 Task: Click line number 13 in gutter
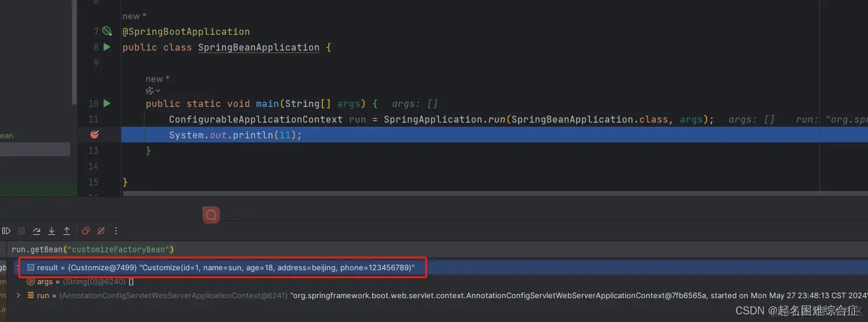[93, 151]
